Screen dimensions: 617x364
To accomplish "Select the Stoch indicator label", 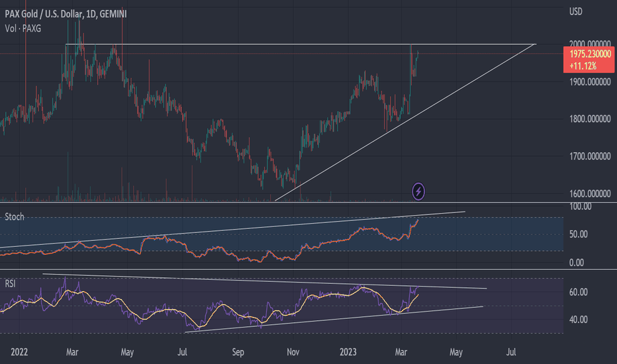I will click(x=15, y=217).
